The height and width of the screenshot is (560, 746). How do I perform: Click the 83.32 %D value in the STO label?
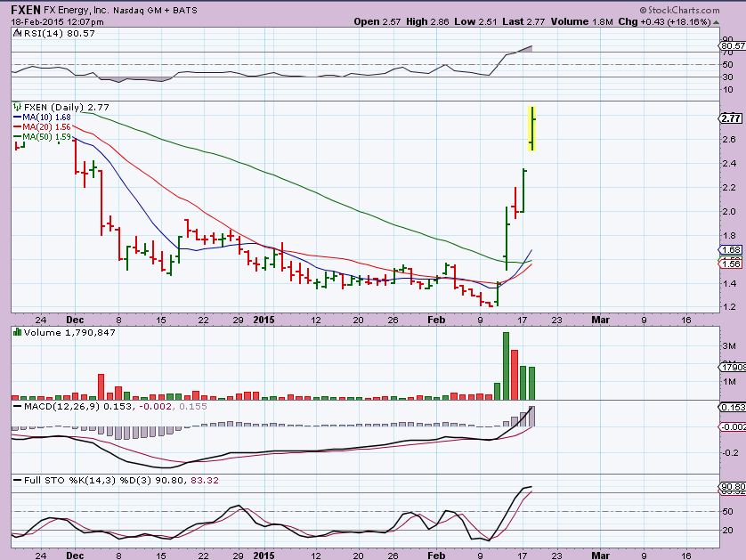205,480
